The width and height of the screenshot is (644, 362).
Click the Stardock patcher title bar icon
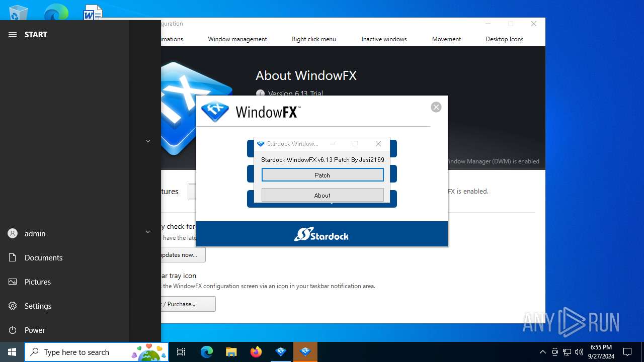pos(261,144)
